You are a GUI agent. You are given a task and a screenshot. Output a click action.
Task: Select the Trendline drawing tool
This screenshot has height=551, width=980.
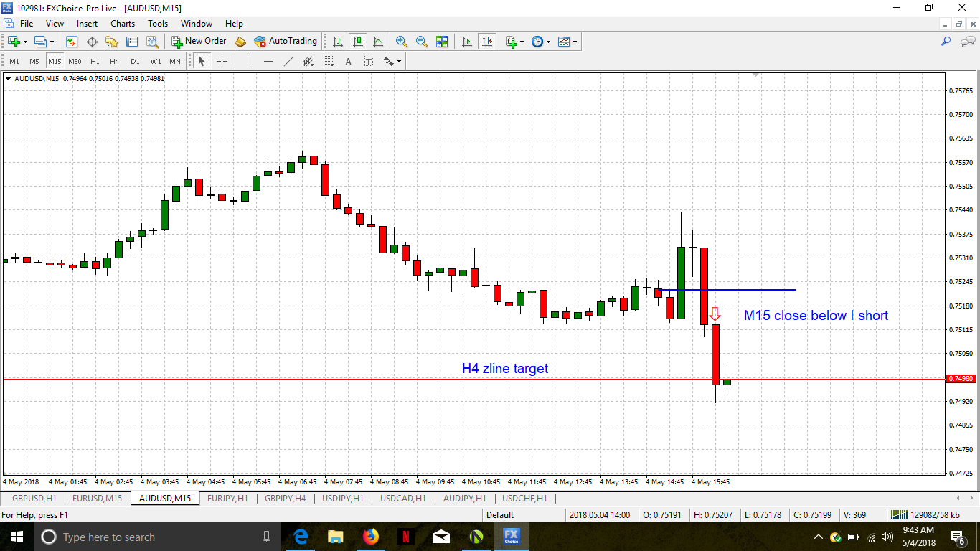tap(288, 62)
